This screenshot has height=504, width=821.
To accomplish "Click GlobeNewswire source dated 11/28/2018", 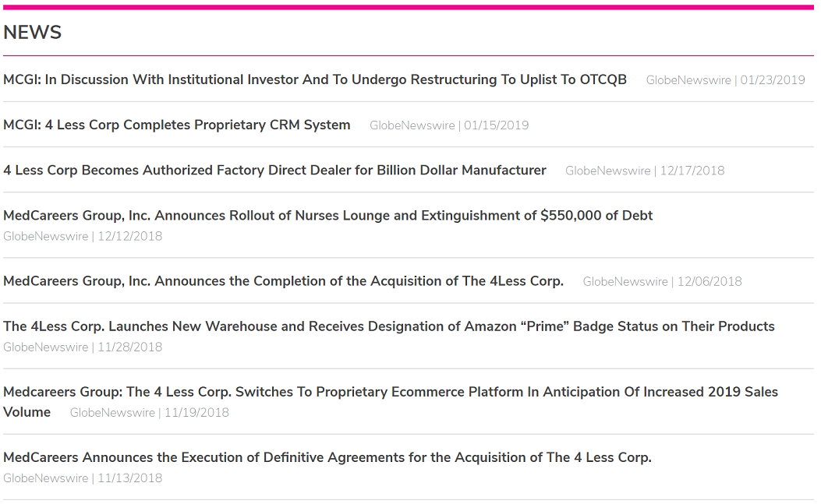I will pos(83,347).
